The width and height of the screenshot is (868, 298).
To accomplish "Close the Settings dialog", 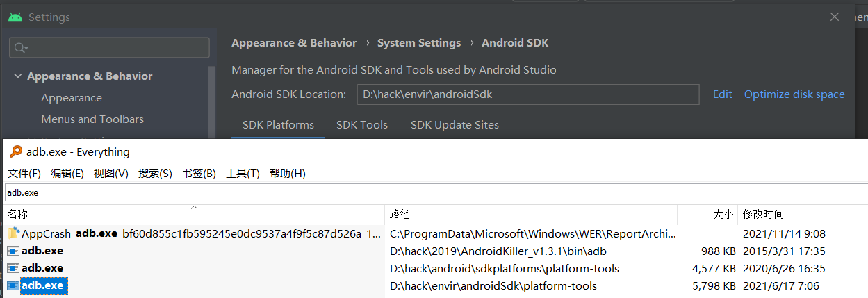I will click(x=835, y=17).
